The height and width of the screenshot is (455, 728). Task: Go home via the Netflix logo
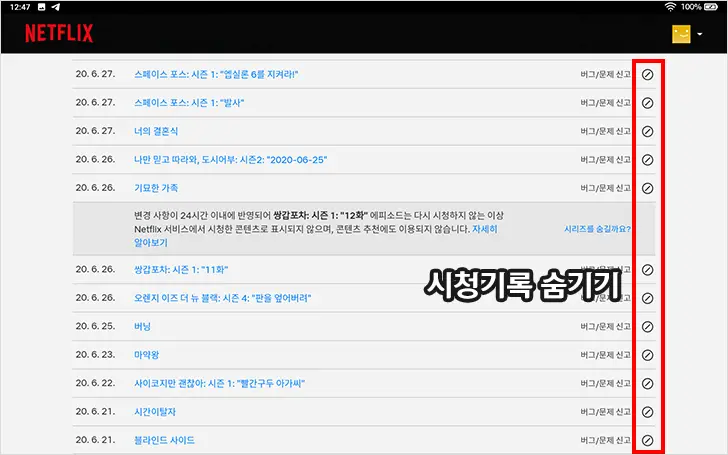pyautogui.click(x=59, y=33)
